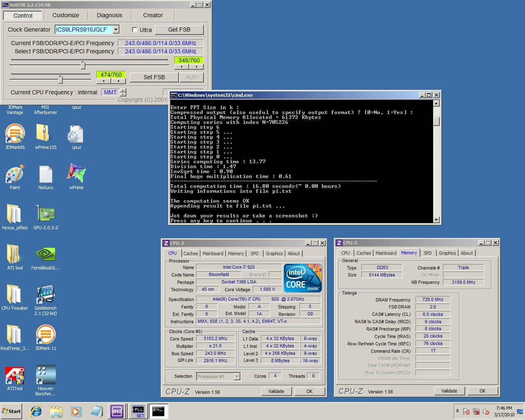Open the RealTemp folder icon
Image resolution: width=525 pixels, height=420 pixels.
[15, 338]
